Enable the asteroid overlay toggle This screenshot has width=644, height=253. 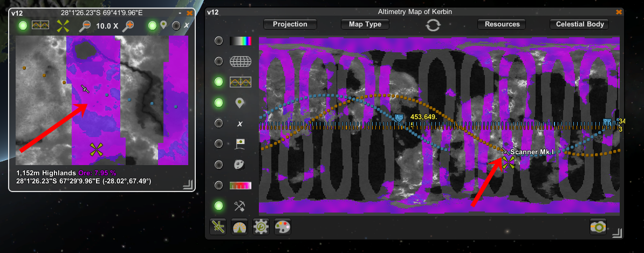[219, 165]
